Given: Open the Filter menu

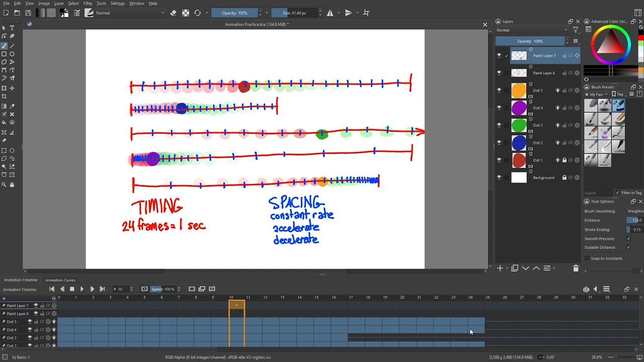Looking at the screenshot, I should (x=88, y=4).
